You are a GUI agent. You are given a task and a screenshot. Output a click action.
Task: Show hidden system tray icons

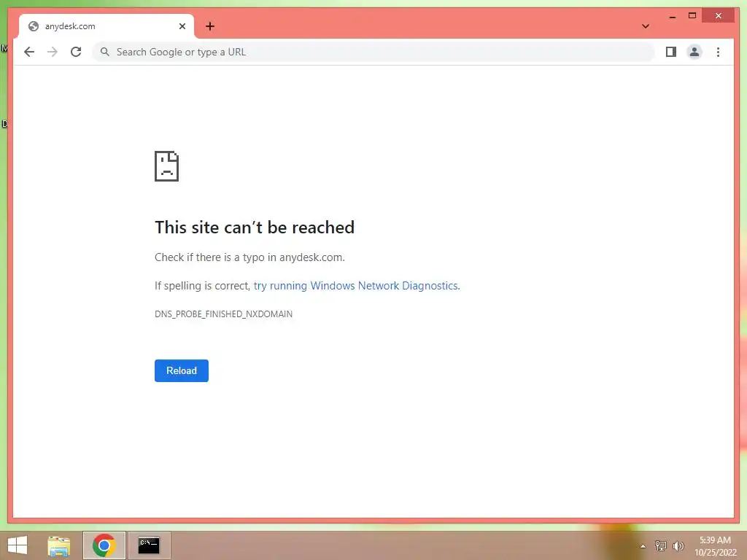click(643, 546)
